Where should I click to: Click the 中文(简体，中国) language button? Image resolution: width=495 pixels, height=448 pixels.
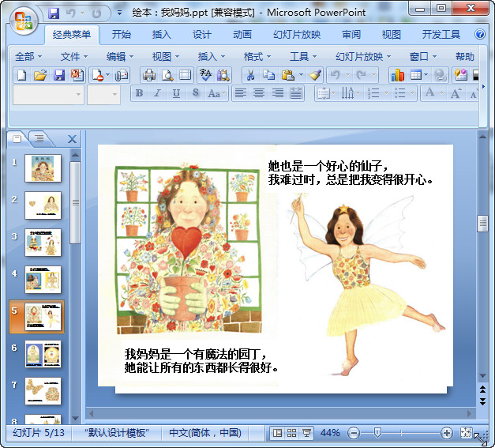click(x=204, y=433)
